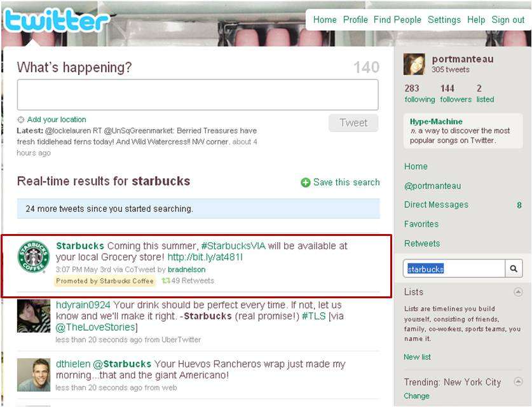Open the bit.ly link in Starbucks tweet

pos(205,257)
